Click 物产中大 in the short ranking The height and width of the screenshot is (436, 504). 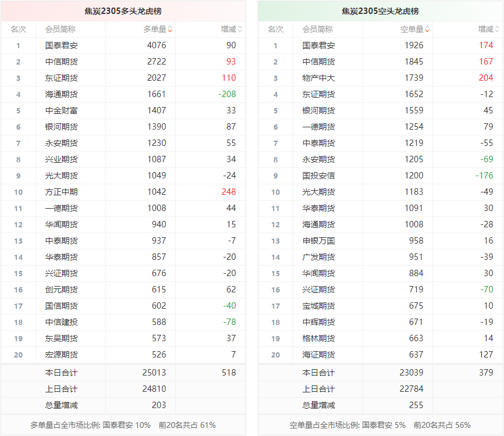[x=318, y=78]
